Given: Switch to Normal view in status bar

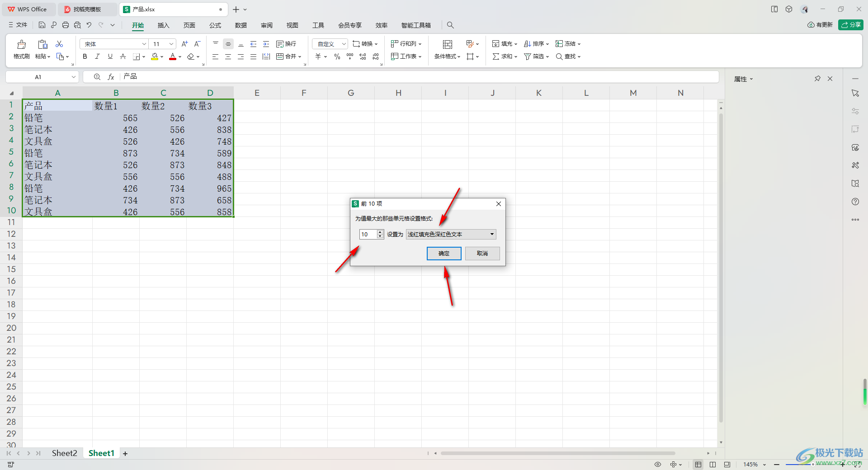Looking at the screenshot, I should point(698,465).
